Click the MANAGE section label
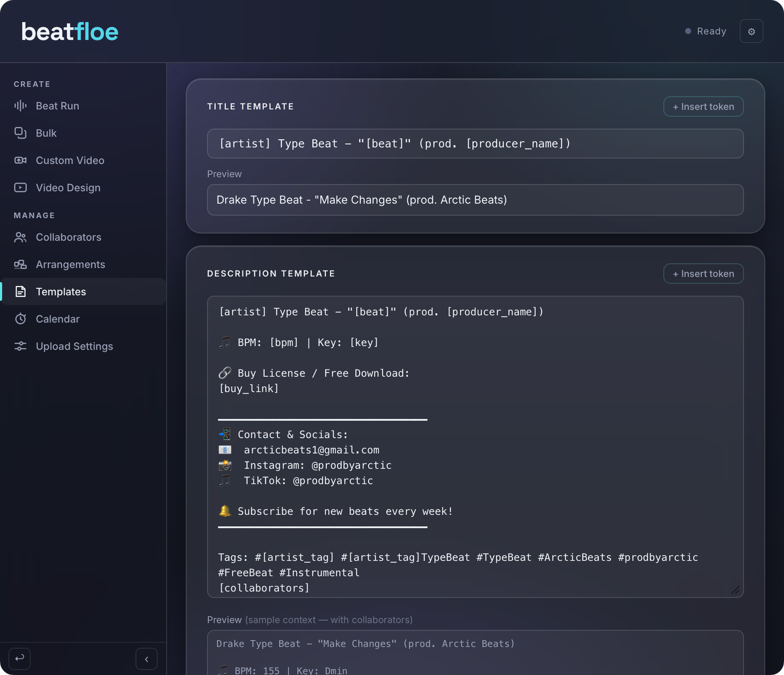This screenshot has height=675, width=784. pyautogui.click(x=34, y=216)
